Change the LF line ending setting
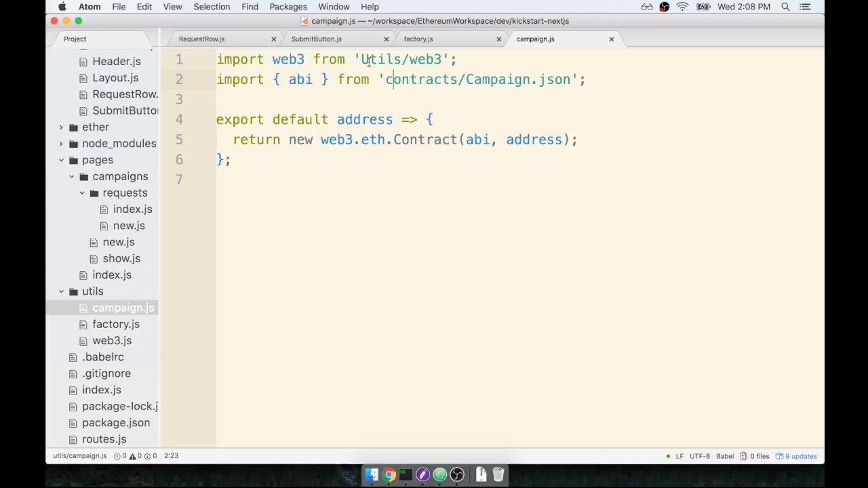The width and height of the screenshot is (868, 488). pos(679,456)
